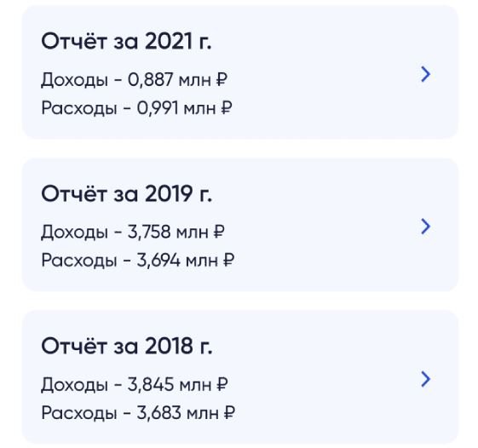
Task: Select the 2021 expenses line "Расходы - 0,991 млн ₽"
Action: tap(136, 108)
